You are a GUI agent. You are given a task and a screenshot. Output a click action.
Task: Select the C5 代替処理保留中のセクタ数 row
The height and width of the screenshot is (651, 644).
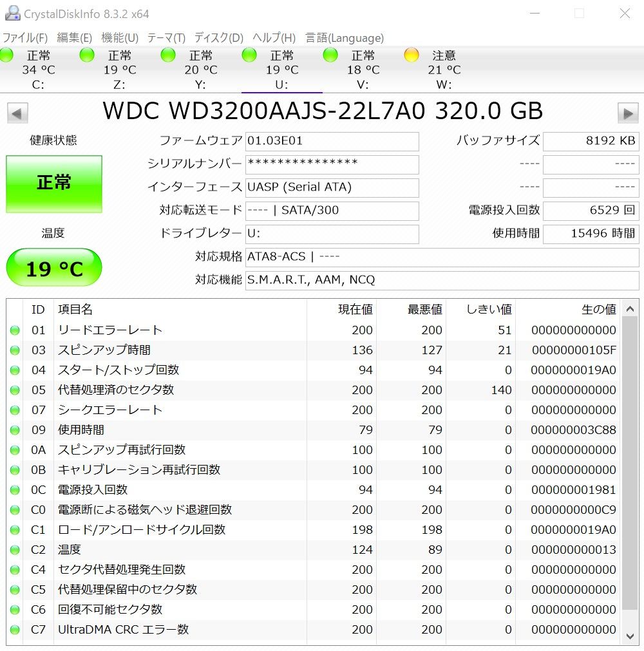point(314,589)
